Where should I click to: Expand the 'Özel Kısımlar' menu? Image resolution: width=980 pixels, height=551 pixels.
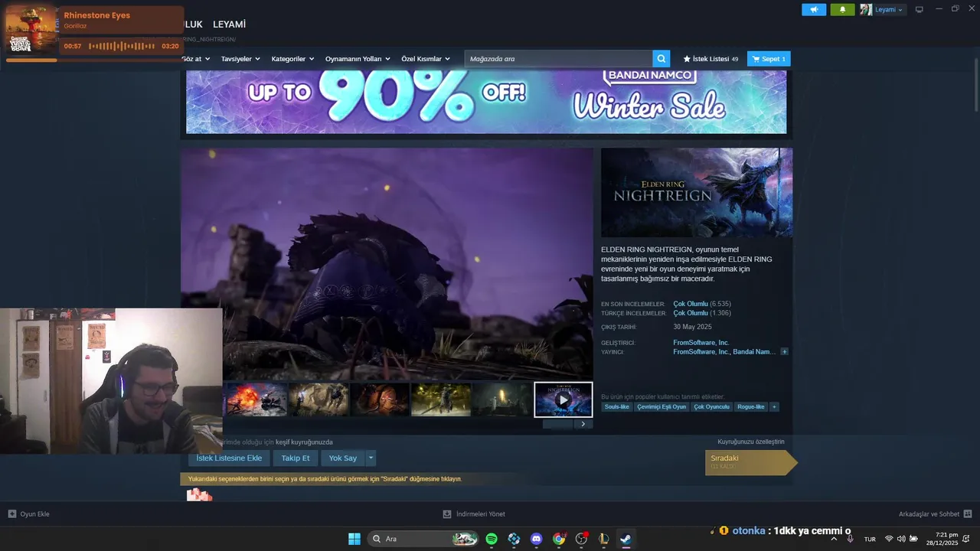426,59
